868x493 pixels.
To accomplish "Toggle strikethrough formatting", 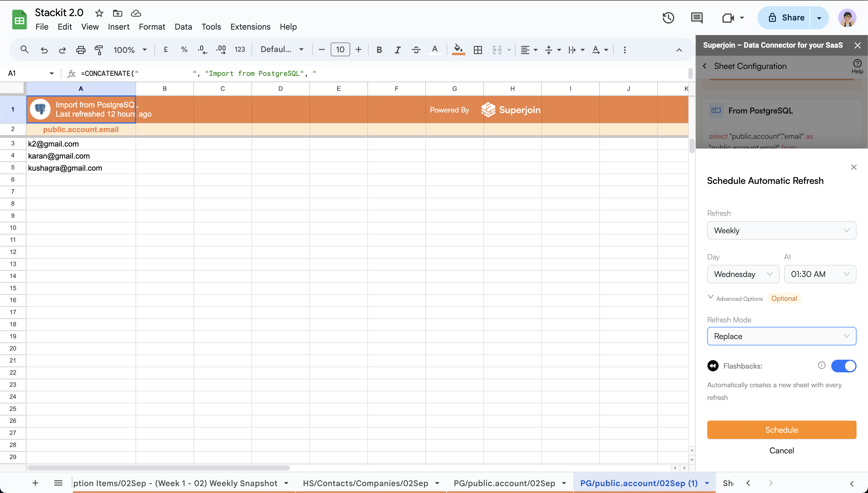I will [416, 50].
